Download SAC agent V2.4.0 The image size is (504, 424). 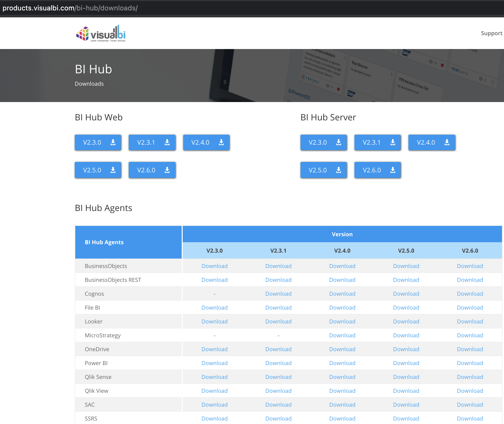(342, 405)
